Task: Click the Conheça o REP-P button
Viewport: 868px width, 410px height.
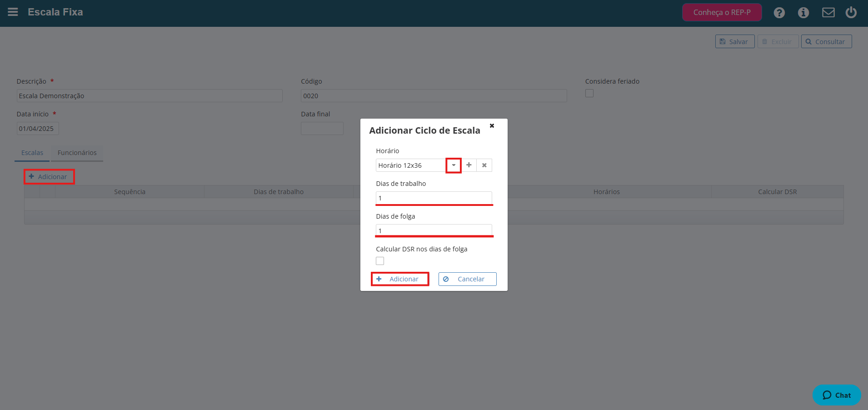Action: pyautogui.click(x=722, y=12)
